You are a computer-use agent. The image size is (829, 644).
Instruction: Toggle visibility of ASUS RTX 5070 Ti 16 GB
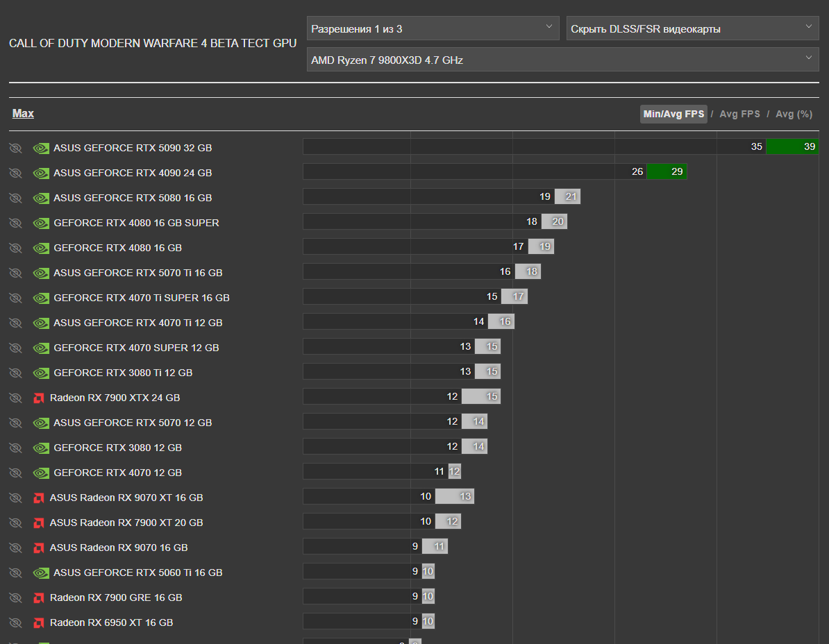(15, 273)
